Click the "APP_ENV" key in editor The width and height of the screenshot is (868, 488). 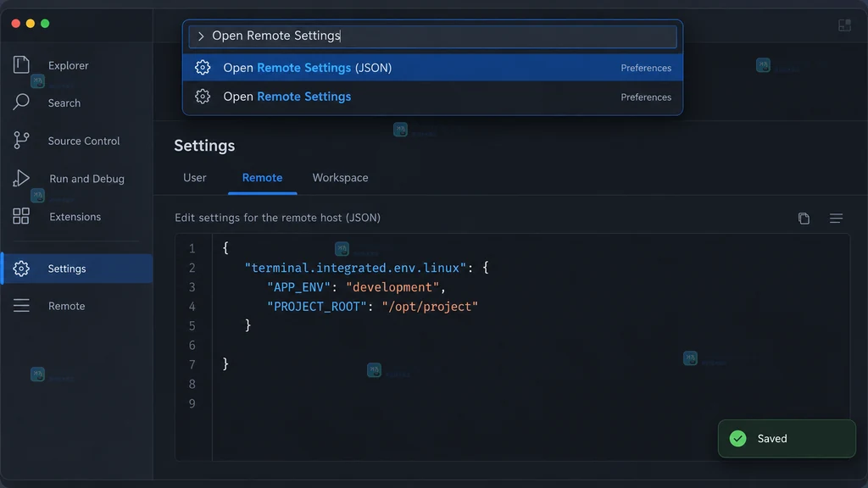pos(298,287)
